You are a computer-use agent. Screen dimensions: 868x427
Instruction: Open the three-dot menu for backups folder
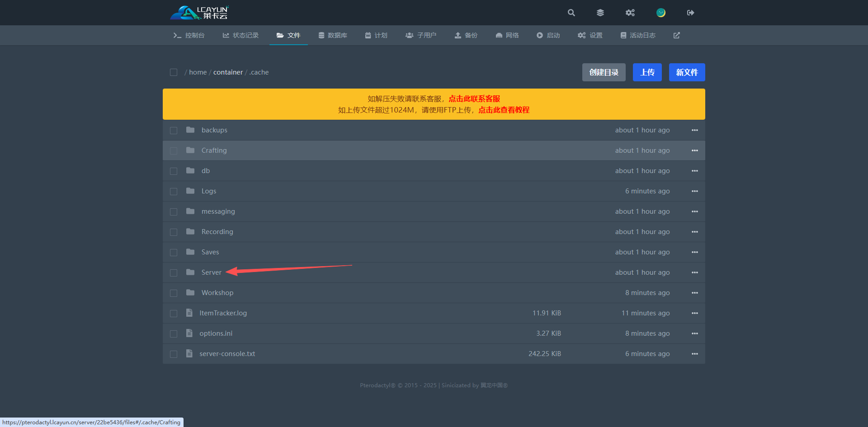(695, 130)
